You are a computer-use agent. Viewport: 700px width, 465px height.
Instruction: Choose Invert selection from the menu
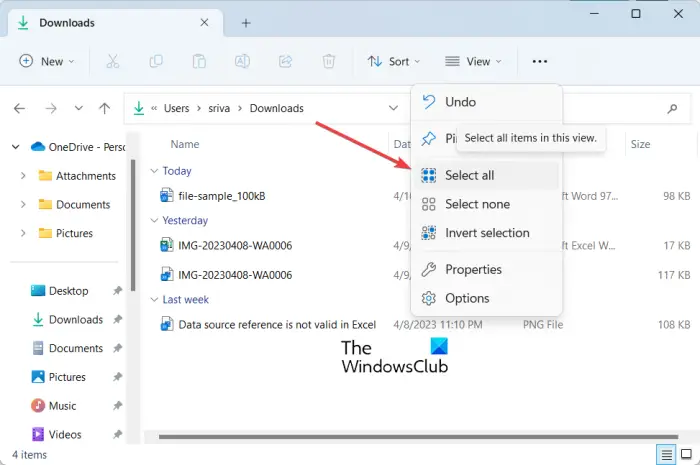[x=487, y=233]
